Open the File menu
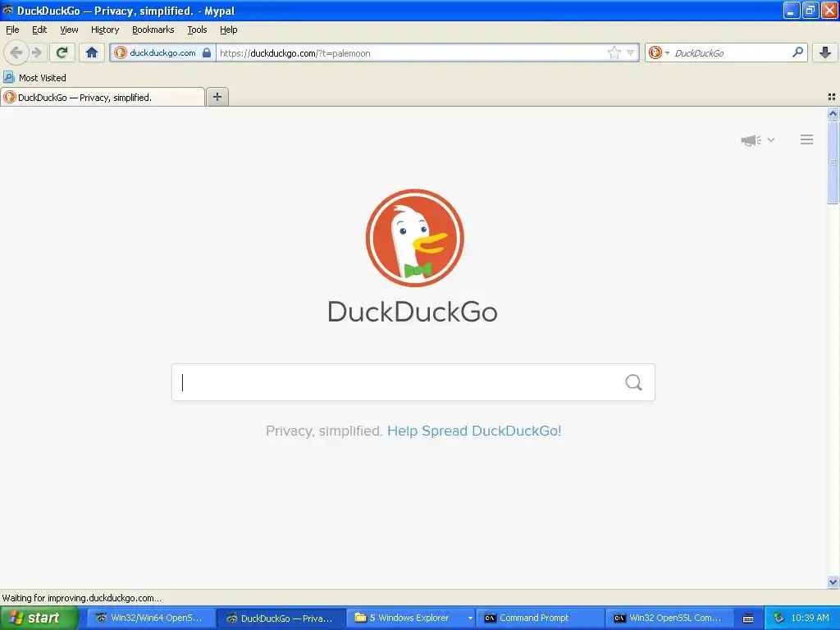 [x=12, y=30]
